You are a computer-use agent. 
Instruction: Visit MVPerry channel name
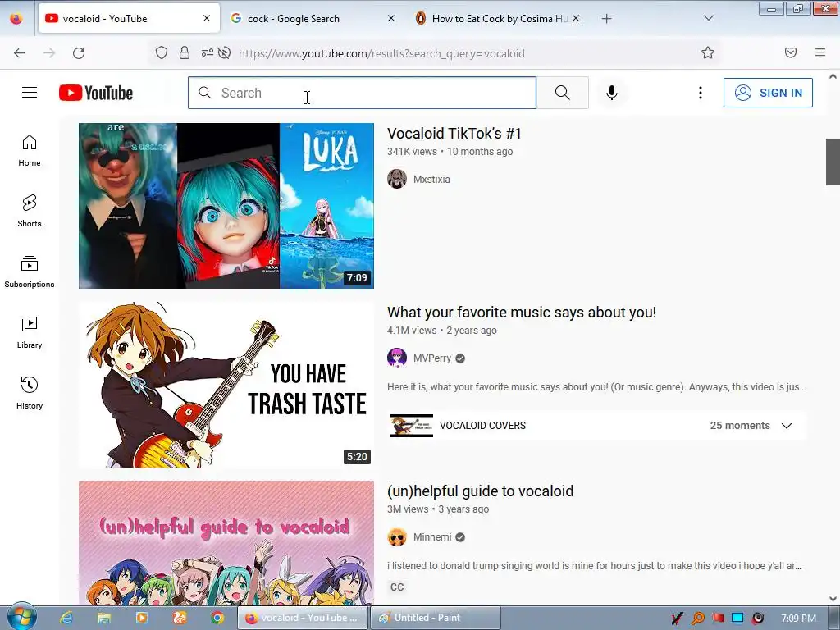point(431,358)
